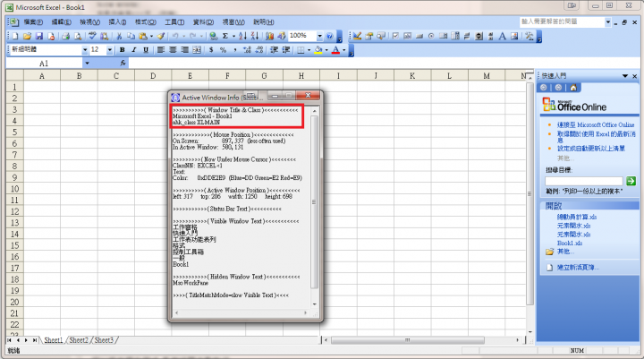Open the font size dropdown
The width and height of the screenshot is (644, 359).
click(110, 50)
